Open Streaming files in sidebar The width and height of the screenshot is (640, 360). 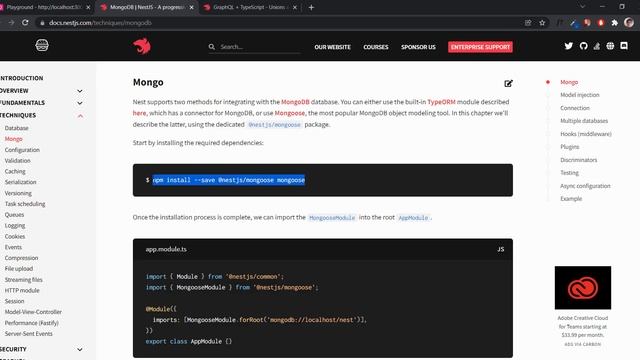pyautogui.click(x=24, y=280)
